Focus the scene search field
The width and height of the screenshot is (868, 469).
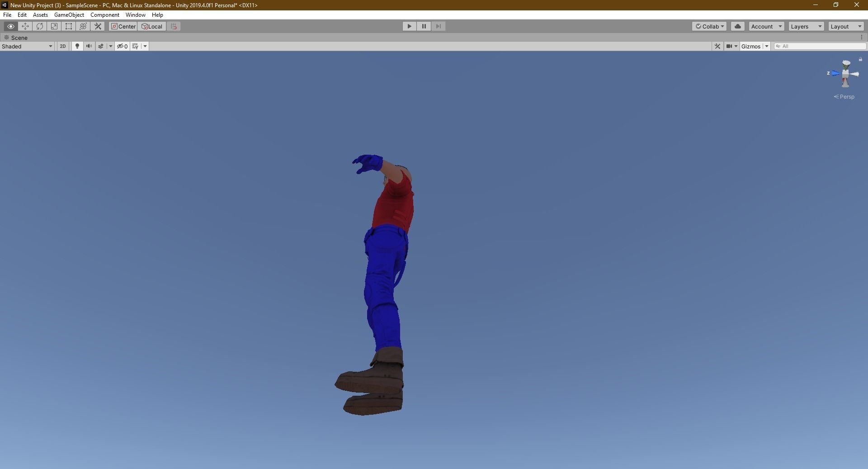point(820,46)
